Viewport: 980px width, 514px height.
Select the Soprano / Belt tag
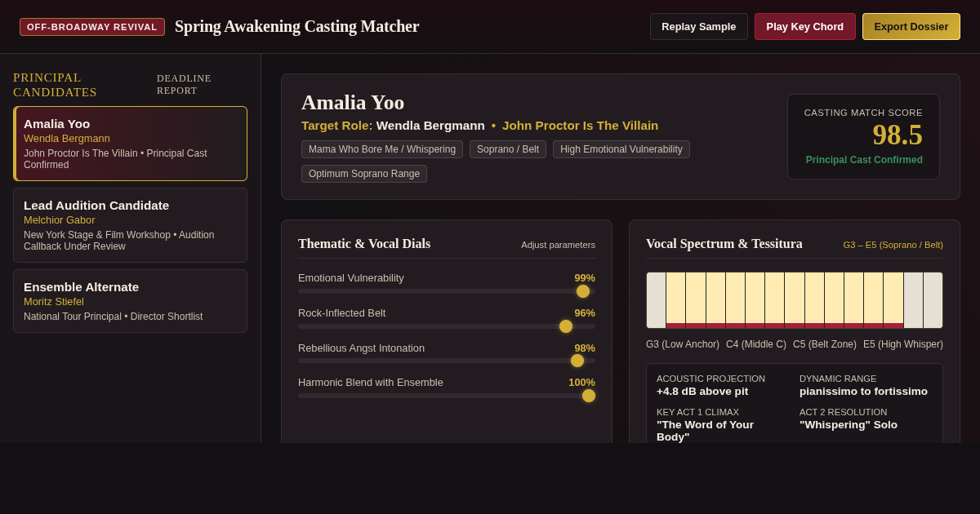pyautogui.click(x=508, y=149)
